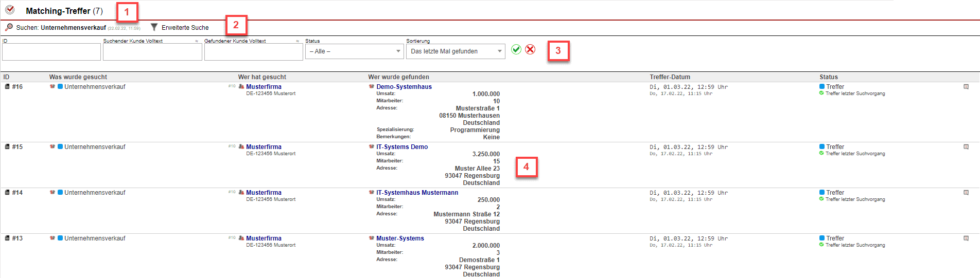Open the IT-Systems Demo company link

(x=402, y=147)
